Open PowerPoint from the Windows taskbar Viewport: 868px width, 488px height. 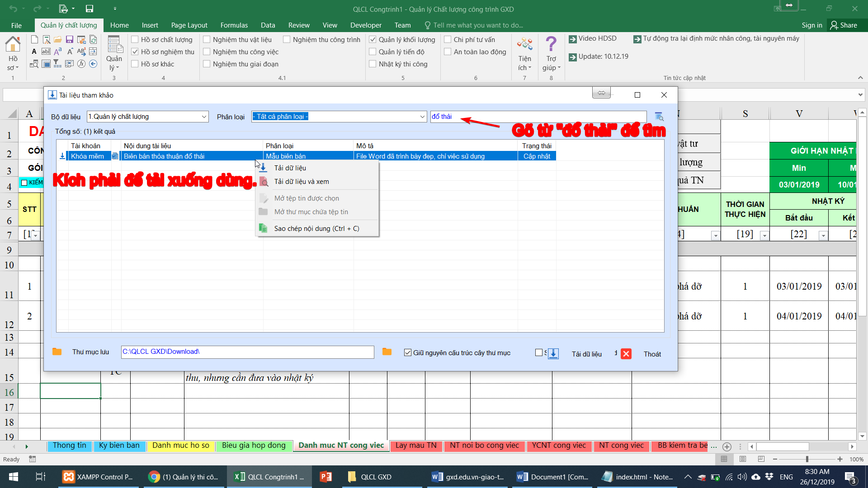325,477
